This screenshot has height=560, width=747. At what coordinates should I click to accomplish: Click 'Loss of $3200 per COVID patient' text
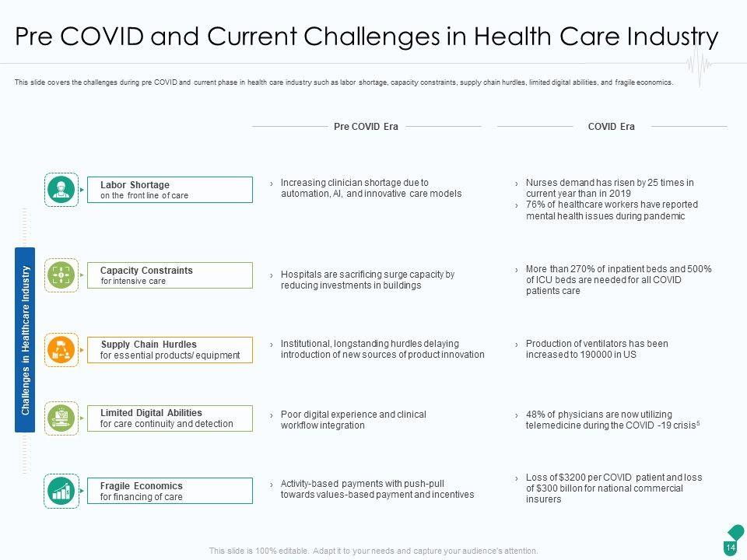614,488
